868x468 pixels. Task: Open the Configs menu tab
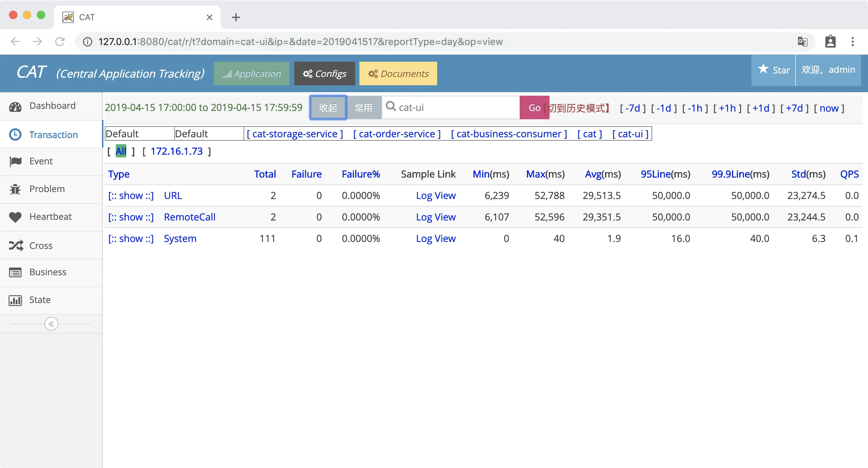324,73
